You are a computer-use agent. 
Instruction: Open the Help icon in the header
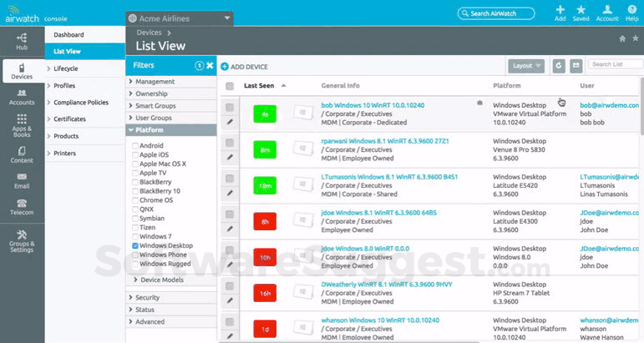(631, 13)
